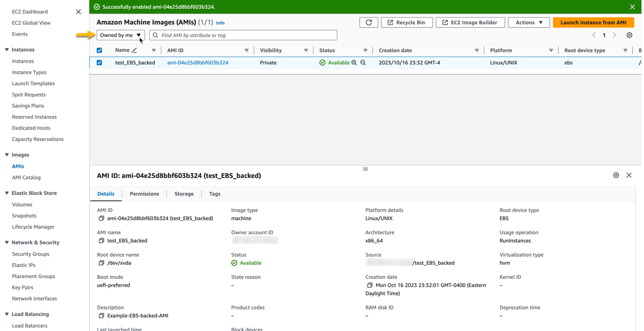This screenshot has width=644, height=331.
Task: Switch to the Permissions tab
Action: pos(144,194)
